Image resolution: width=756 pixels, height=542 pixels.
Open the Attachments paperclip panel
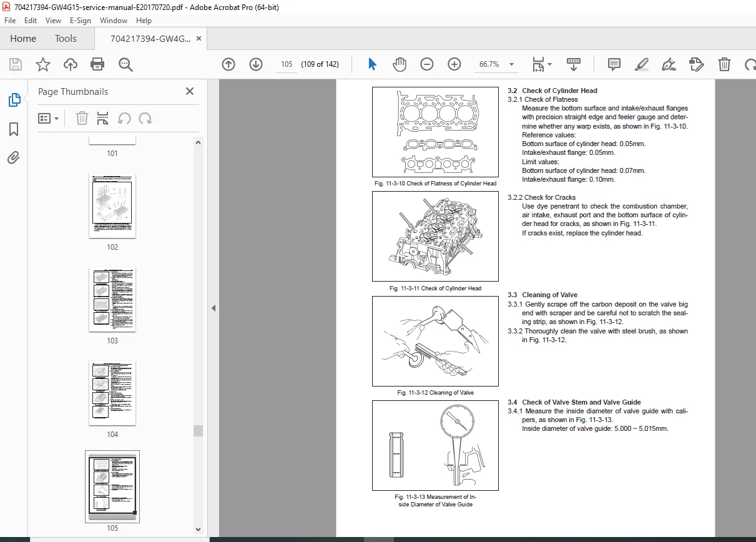point(14,158)
